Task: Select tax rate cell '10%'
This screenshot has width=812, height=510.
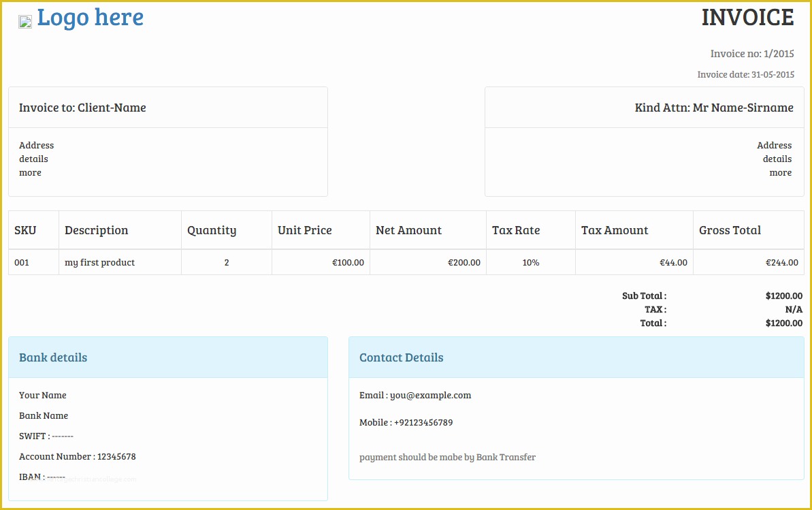Action: point(531,262)
